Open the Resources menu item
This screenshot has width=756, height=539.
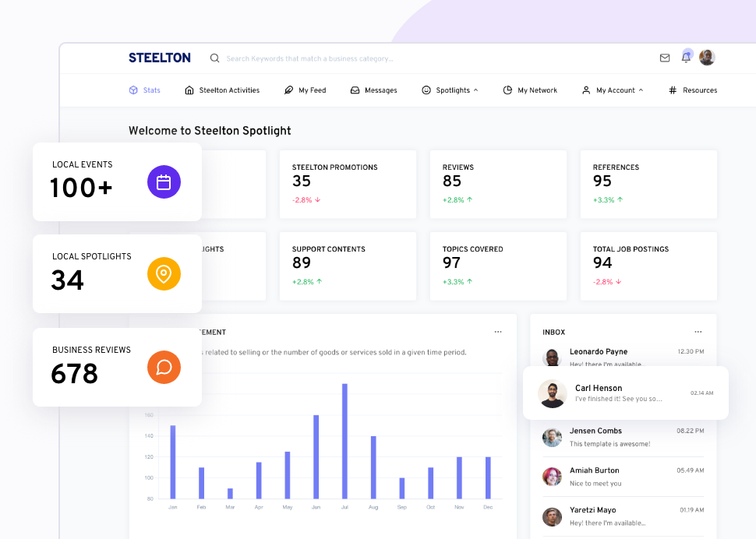pyautogui.click(x=693, y=90)
